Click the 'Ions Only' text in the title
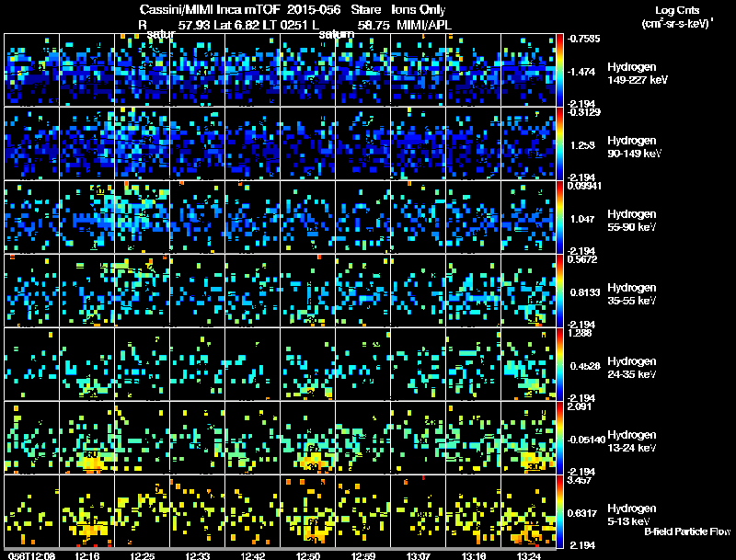The width and height of the screenshot is (736, 560). [419, 10]
